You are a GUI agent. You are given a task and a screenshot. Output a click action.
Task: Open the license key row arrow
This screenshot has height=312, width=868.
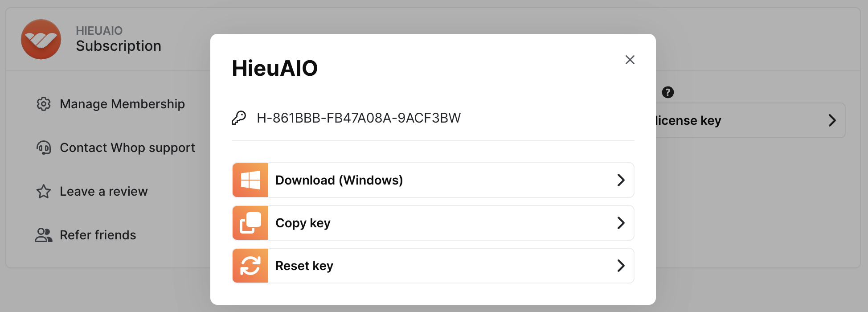pos(831,120)
